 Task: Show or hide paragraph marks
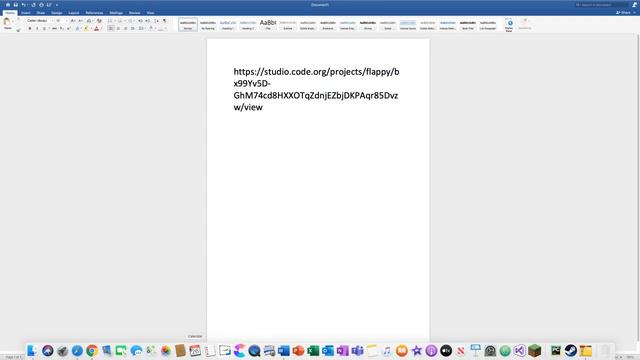point(164,20)
